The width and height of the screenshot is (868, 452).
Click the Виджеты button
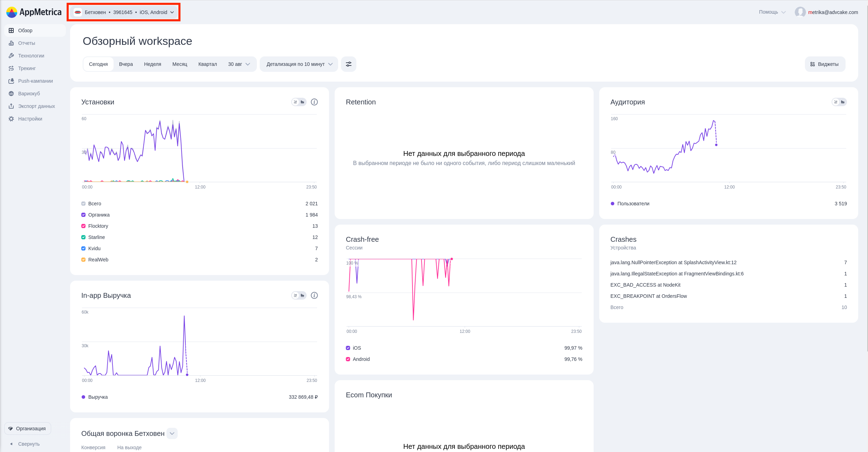click(x=825, y=64)
